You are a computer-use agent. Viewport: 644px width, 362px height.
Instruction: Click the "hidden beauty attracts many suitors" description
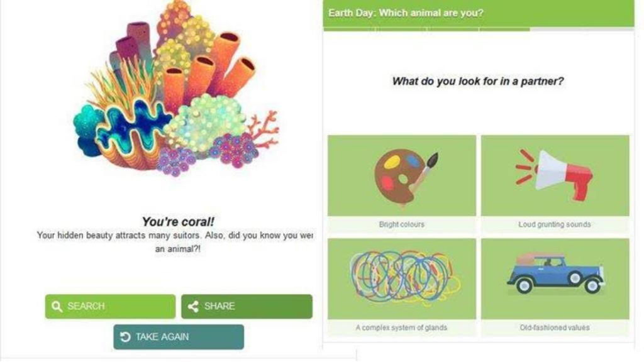click(175, 236)
